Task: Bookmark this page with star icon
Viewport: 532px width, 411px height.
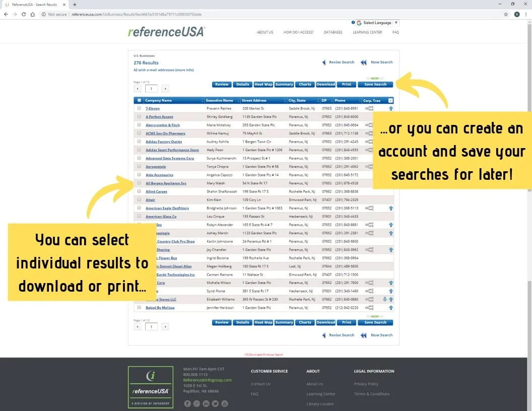Action: 506,14
